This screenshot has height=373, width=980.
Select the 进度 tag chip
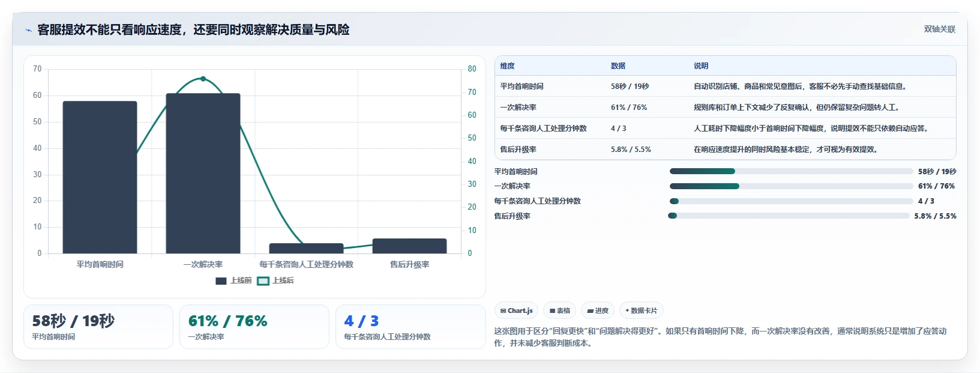pyautogui.click(x=598, y=311)
